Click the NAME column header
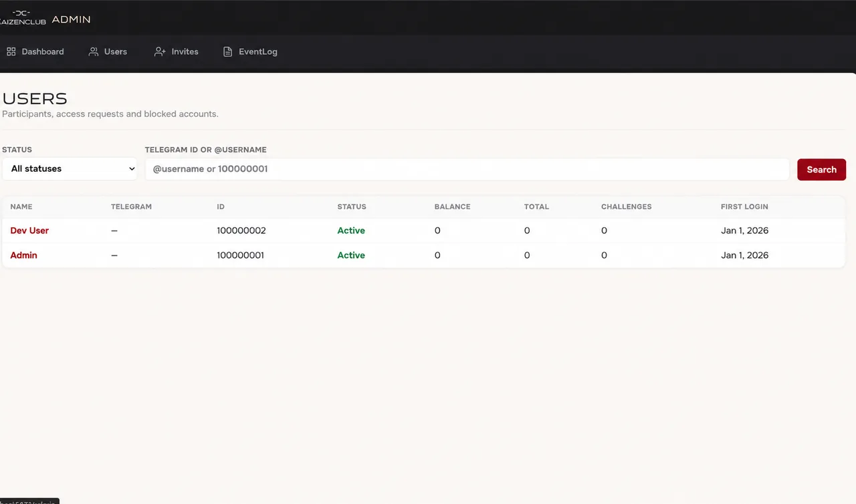 tap(21, 207)
